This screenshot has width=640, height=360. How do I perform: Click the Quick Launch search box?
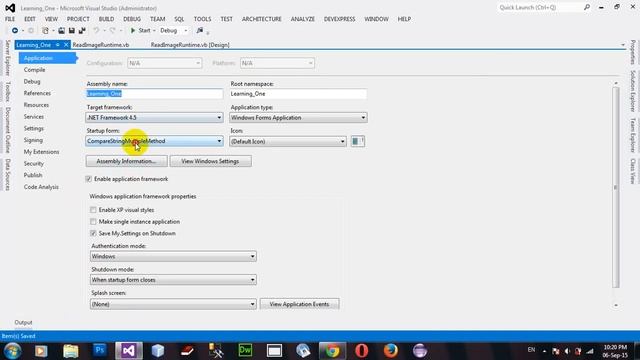coord(540,7)
